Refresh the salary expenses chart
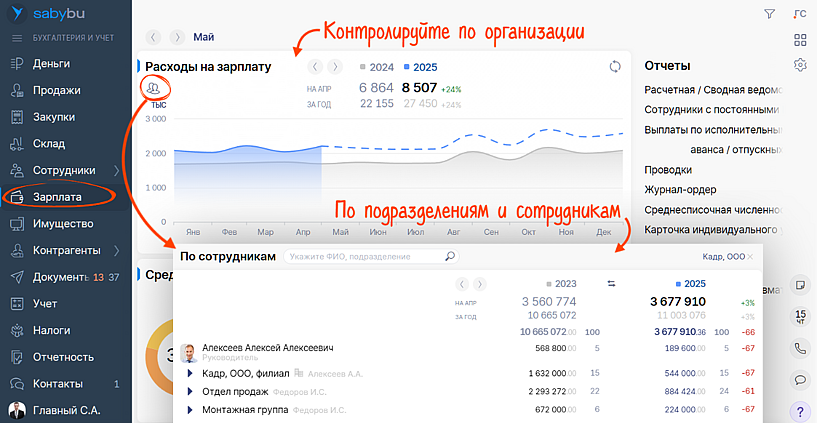The image size is (817, 423). coord(615,67)
